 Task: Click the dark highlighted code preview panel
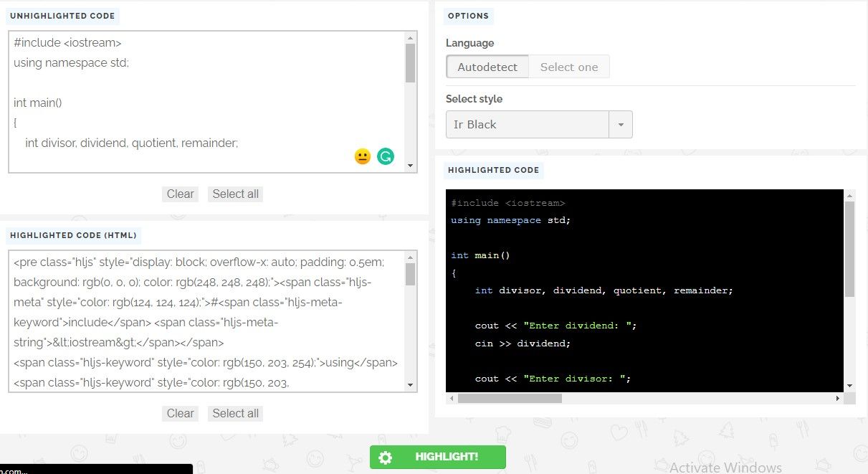(645, 287)
